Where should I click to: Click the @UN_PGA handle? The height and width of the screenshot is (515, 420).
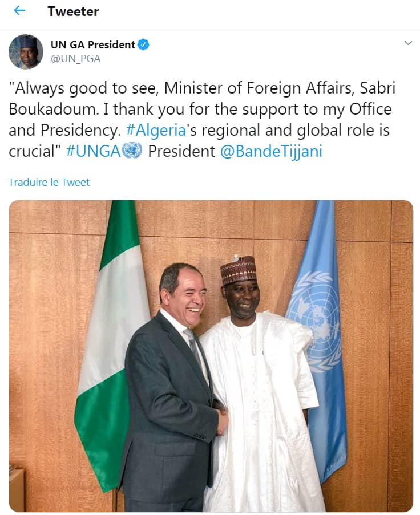(75, 59)
